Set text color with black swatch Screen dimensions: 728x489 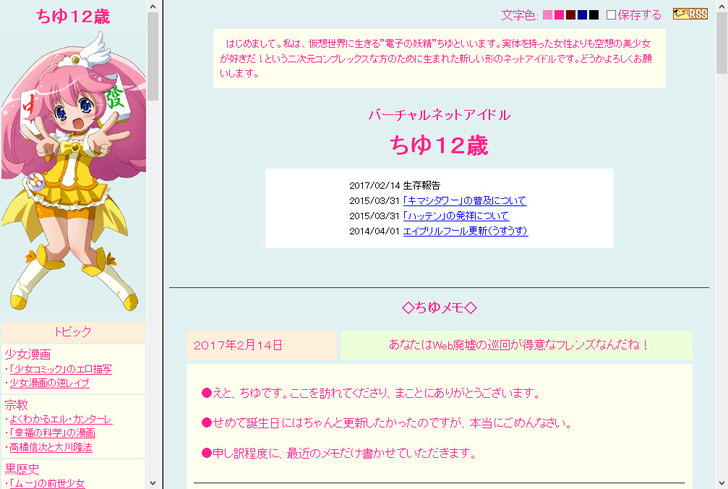point(594,15)
